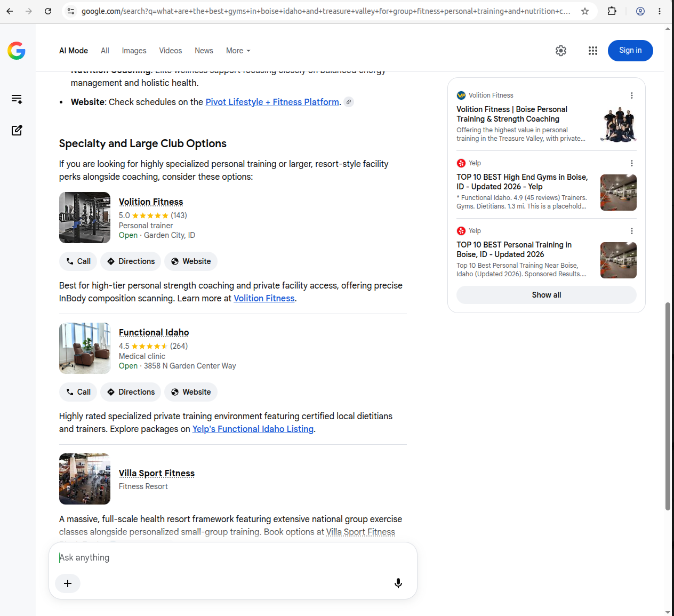Click the Yelp High End Gyms thumbnail
The width and height of the screenshot is (674, 616).
619,193
